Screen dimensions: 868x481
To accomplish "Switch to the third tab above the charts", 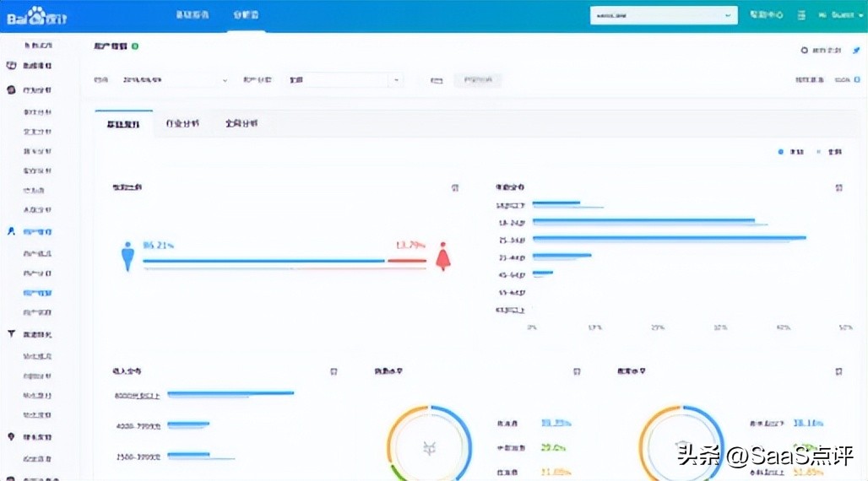I will 241,123.
